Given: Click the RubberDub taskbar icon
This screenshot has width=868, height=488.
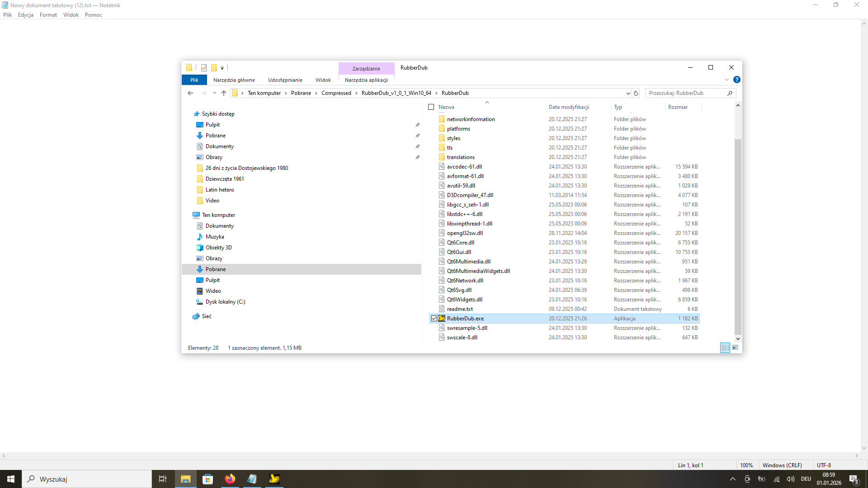Looking at the screenshot, I should click(x=274, y=479).
